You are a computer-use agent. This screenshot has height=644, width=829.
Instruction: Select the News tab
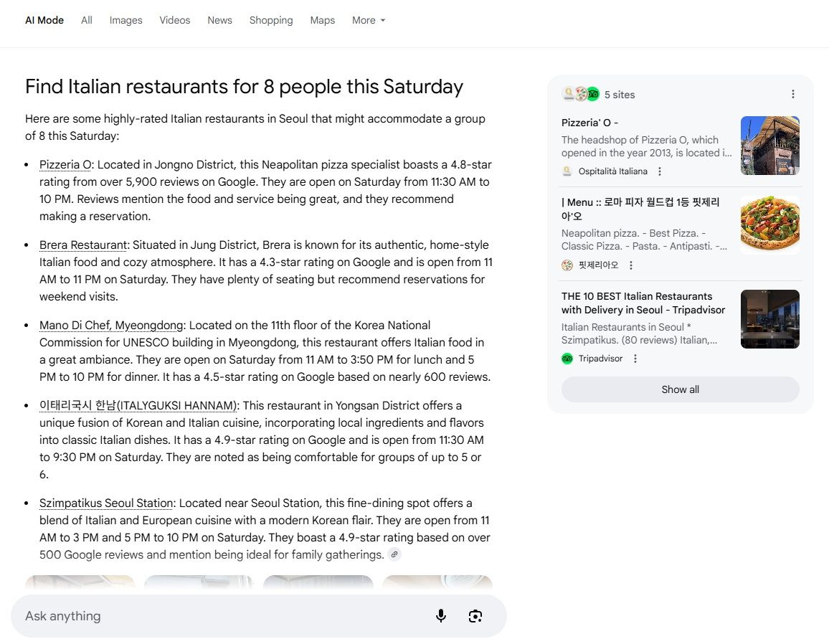[x=219, y=20]
